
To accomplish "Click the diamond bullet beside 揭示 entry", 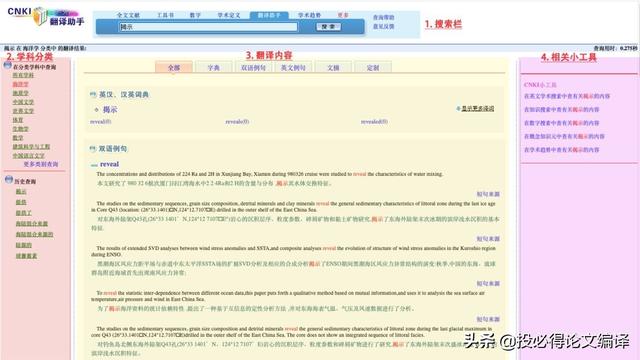I will point(97,110).
